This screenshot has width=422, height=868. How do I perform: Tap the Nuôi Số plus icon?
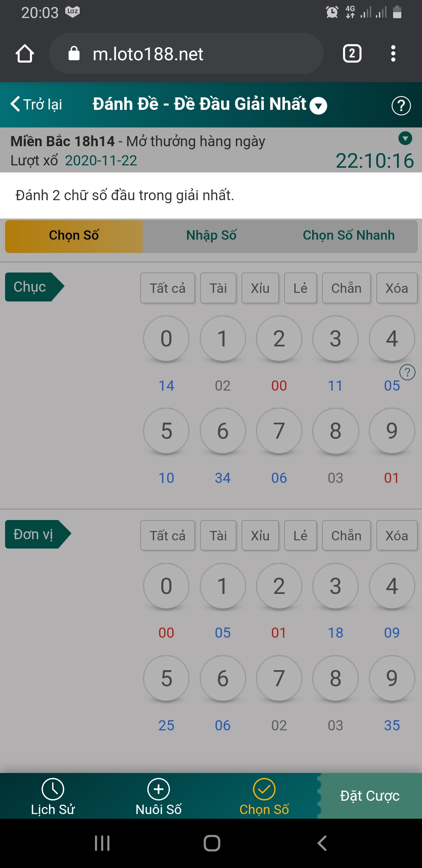[158, 789]
